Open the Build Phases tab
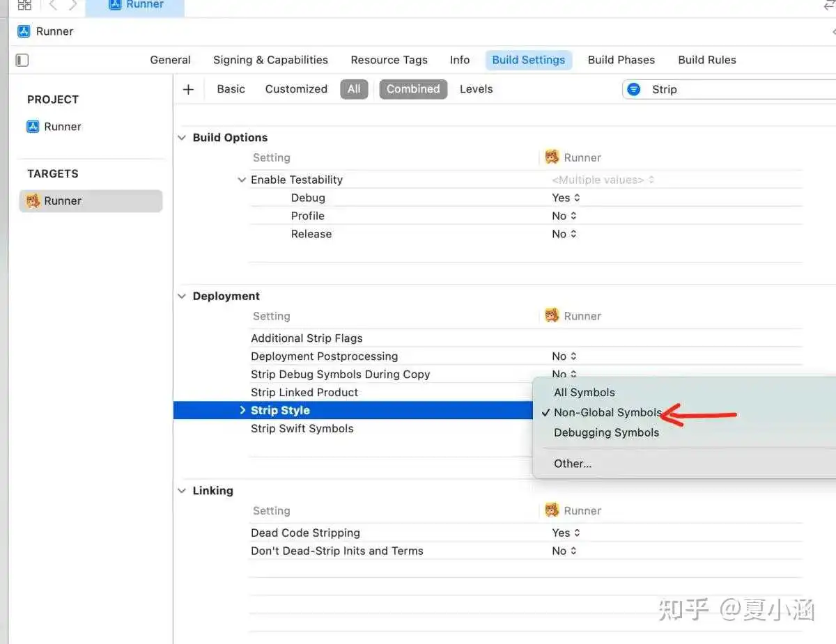836x644 pixels. (x=621, y=60)
